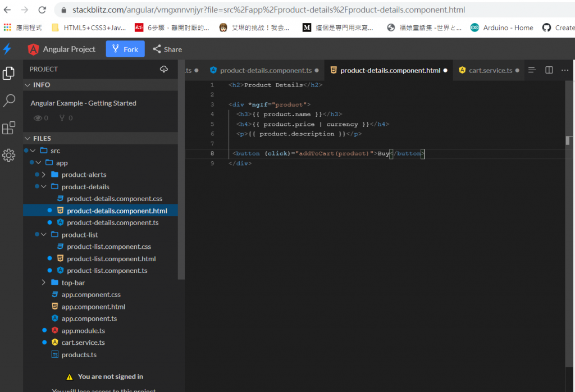Switch to the partially hidden .ts tab

coord(192,70)
